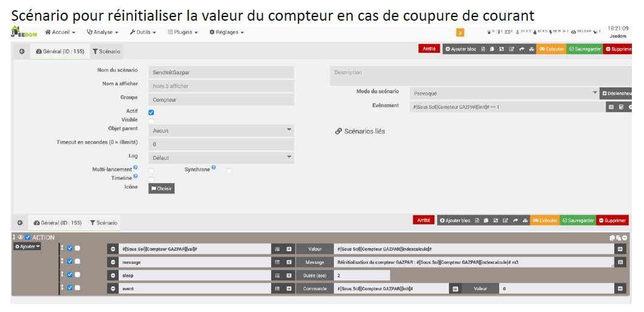Click table icon beside [val]# action name
Image resolution: width=644 pixels, height=312 pixels.
pyautogui.click(x=289, y=249)
